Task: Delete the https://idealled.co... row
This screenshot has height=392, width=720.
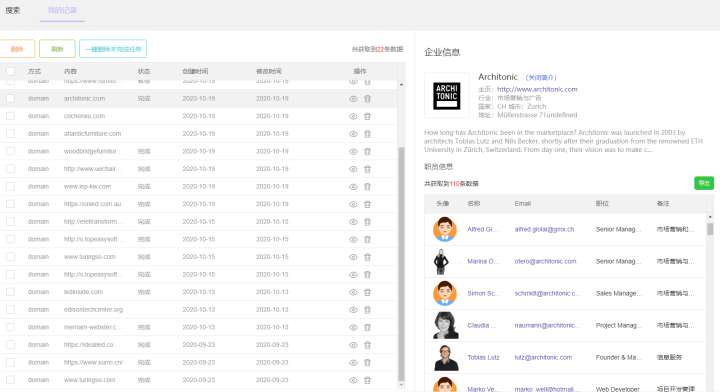Action: [367, 345]
